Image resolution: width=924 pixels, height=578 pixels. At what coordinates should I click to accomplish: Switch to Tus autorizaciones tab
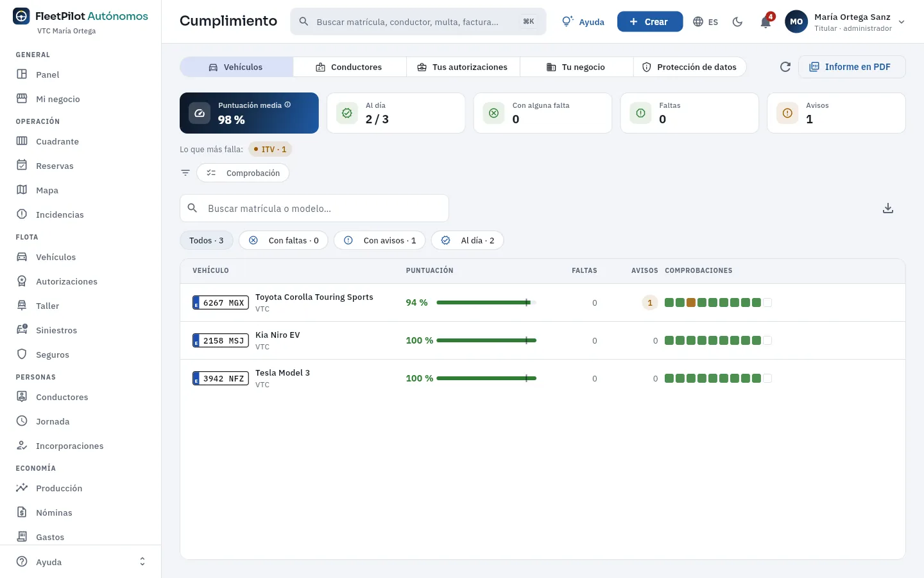tap(463, 67)
